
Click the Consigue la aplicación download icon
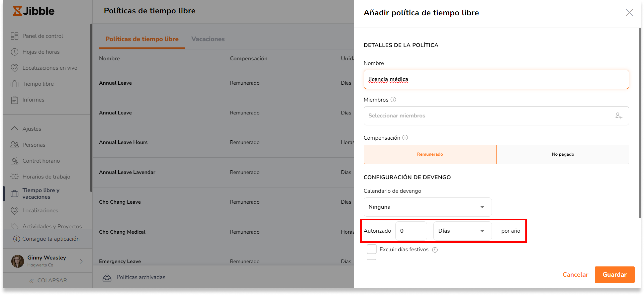[16, 239]
